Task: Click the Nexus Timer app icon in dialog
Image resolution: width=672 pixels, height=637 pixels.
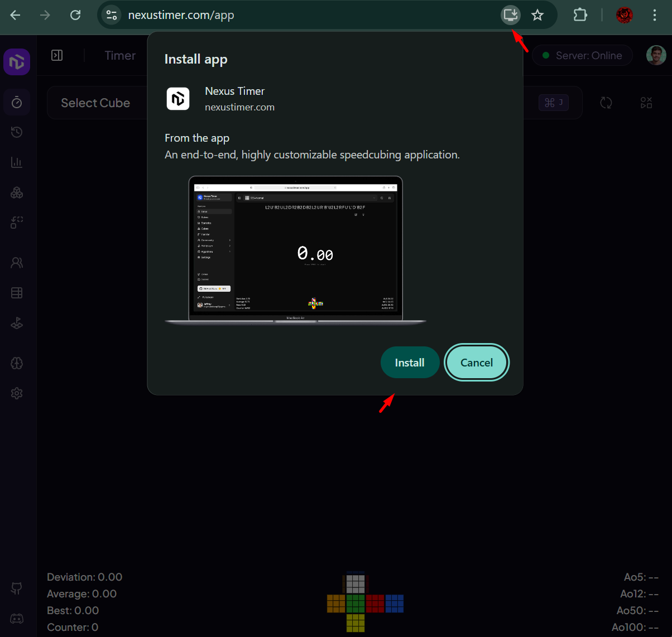Action: [178, 99]
